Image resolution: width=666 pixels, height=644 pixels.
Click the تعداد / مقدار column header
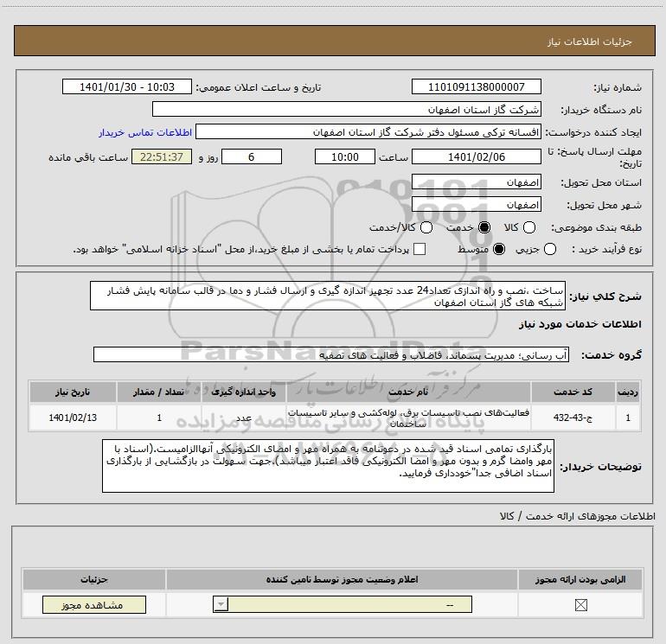coord(159,392)
